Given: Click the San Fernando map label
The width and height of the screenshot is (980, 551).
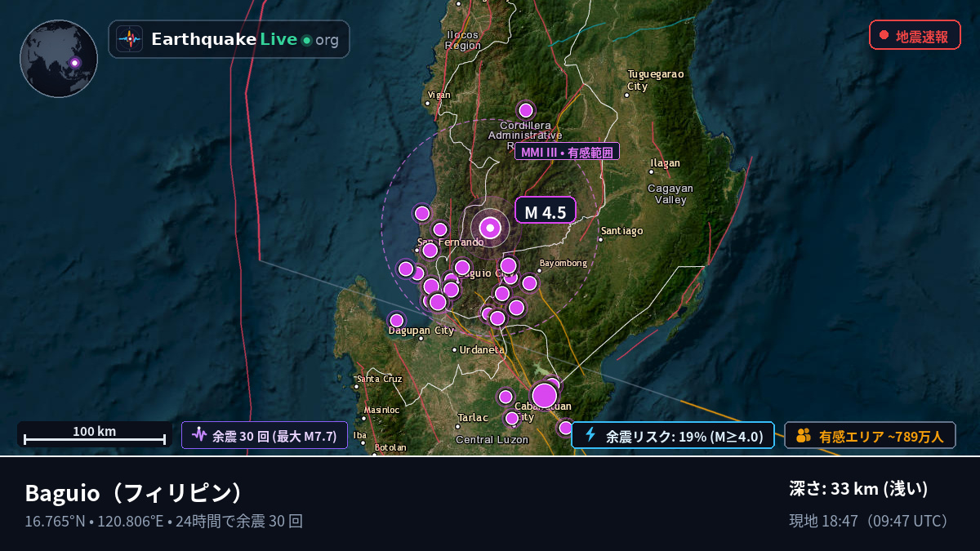Looking at the screenshot, I should tap(451, 242).
